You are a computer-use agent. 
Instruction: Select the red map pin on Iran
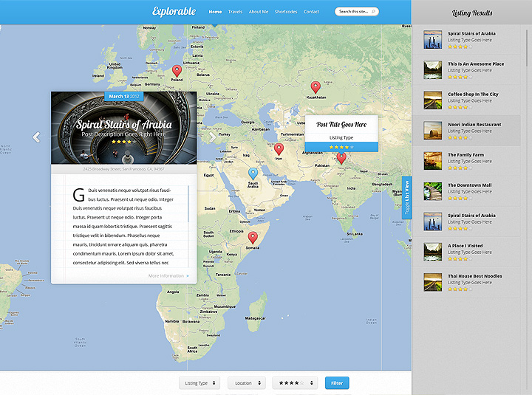click(279, 149)
